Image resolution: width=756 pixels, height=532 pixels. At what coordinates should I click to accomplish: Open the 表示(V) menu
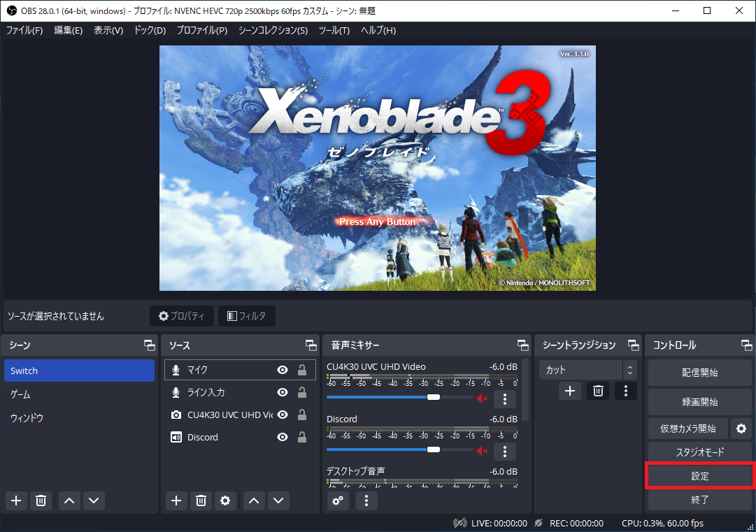(108, 30)
